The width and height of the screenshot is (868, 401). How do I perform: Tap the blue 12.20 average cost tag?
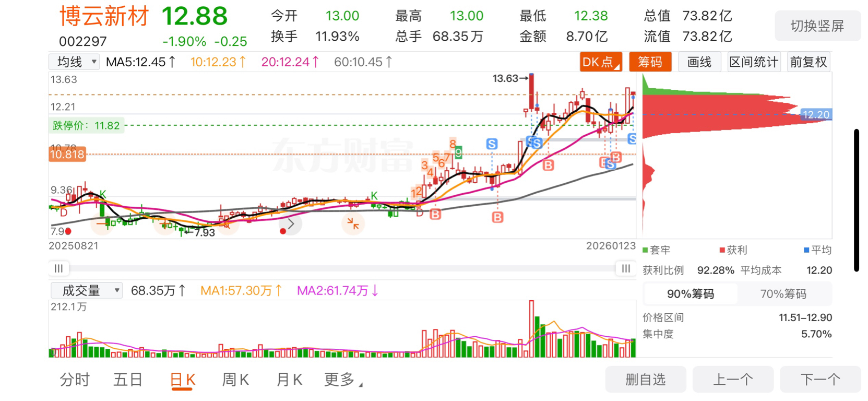[816, 114]
